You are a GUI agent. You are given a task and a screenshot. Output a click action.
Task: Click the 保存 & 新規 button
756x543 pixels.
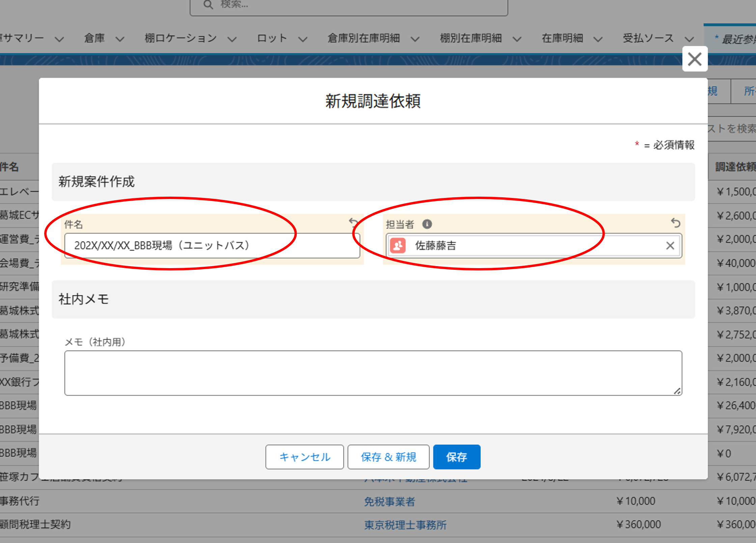click(388, 457)
